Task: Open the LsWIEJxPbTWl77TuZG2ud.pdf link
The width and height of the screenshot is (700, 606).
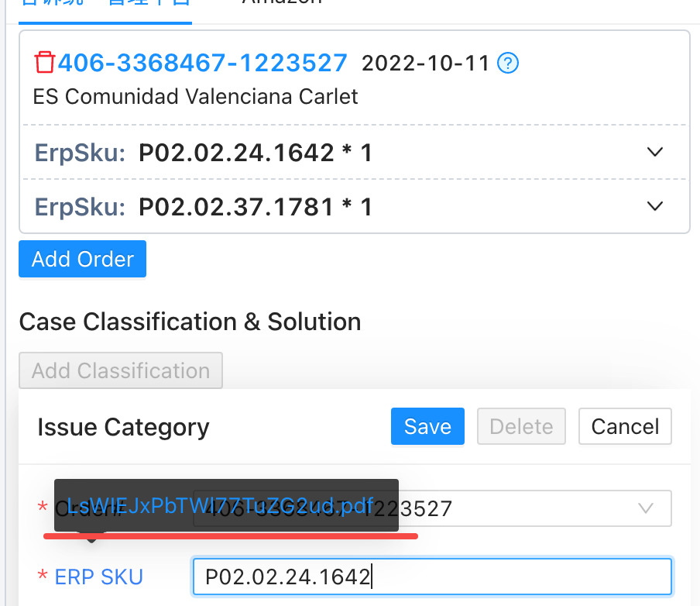Action: click(221, 506)
